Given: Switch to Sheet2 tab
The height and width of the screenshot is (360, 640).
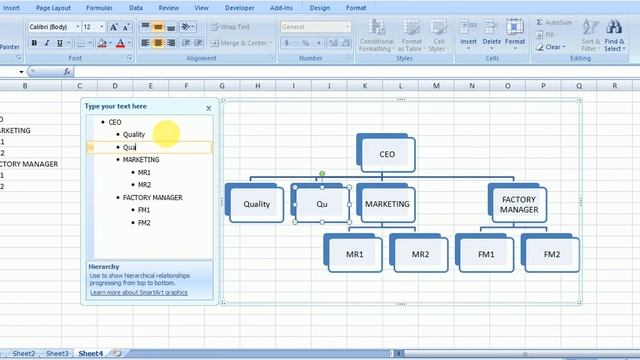Looking at the screenshot, I should pos(24,353).
